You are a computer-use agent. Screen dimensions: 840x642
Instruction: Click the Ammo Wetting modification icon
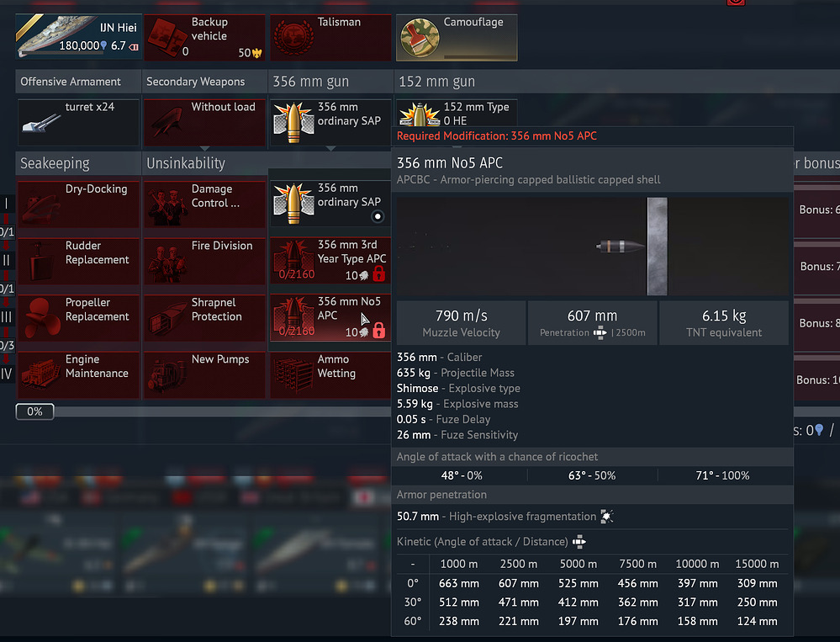[x=293, y=374]
